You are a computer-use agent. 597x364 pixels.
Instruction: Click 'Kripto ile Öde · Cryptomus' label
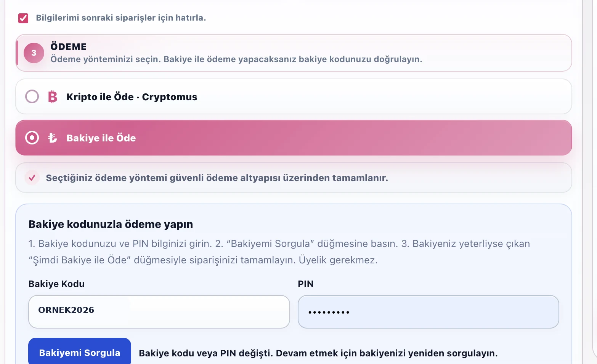point(132,97)
